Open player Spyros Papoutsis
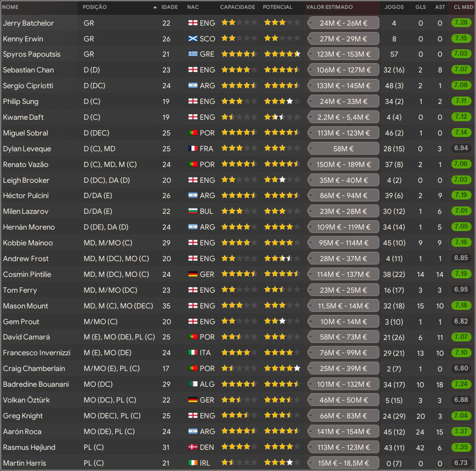The width and height of the screenshot is (476, 471). click(x=32, y=54)
